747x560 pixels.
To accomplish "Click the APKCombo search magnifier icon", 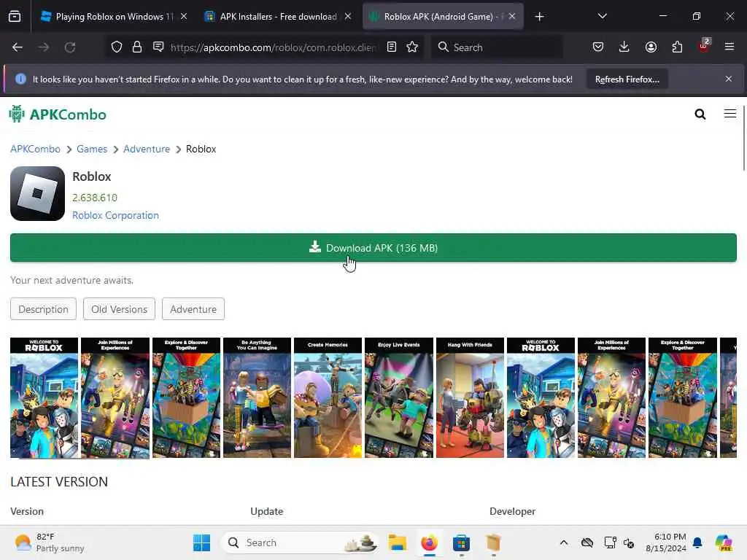I will (700, 114).
